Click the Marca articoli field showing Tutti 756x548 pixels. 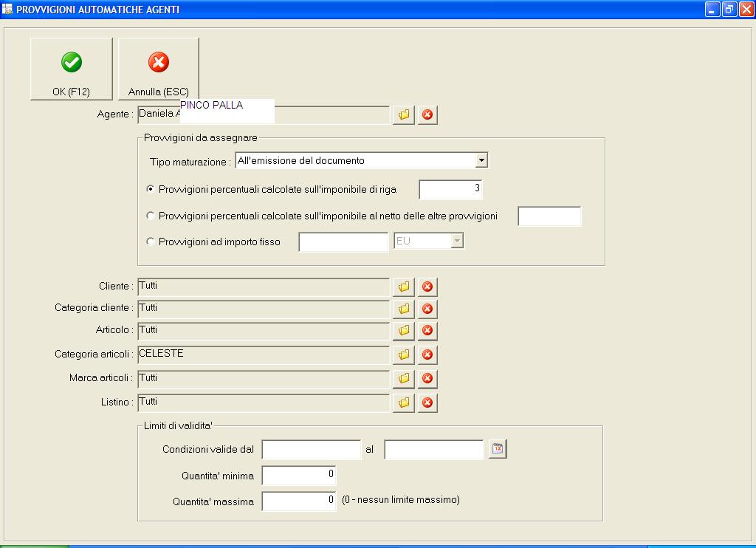[x=264, y=379]
